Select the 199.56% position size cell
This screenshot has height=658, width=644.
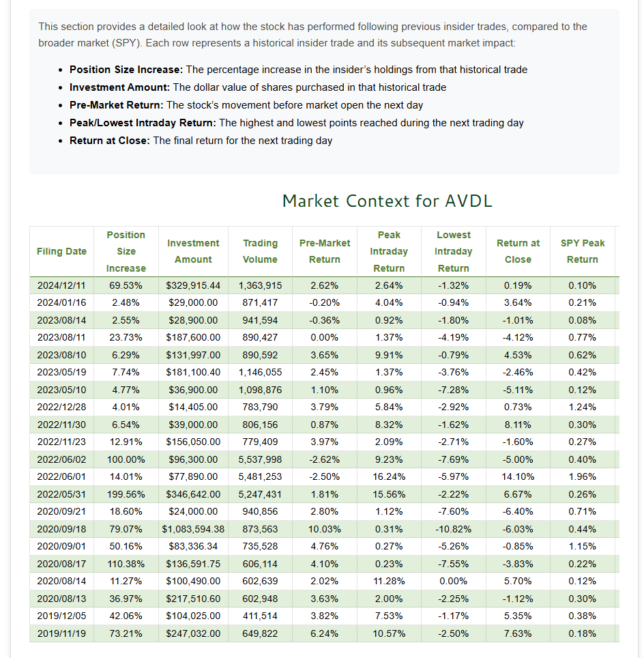(126, 494)
